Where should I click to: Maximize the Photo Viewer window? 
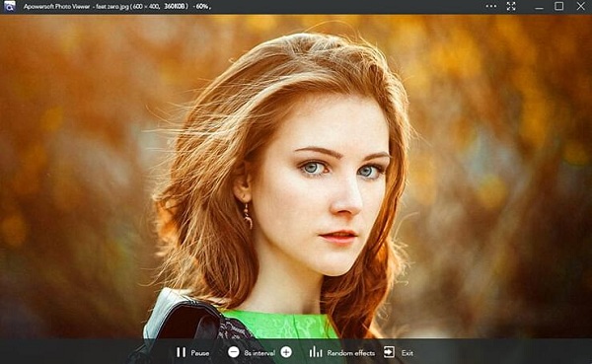(x=558, y=6)
